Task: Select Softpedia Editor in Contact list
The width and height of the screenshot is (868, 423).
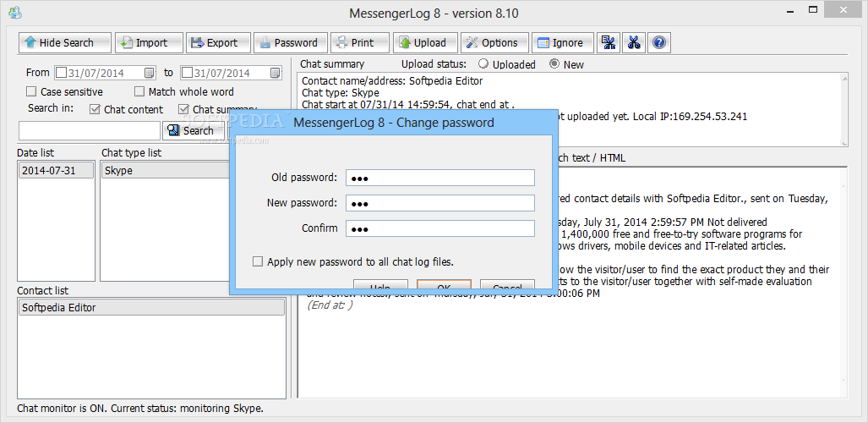Action: 151,307
